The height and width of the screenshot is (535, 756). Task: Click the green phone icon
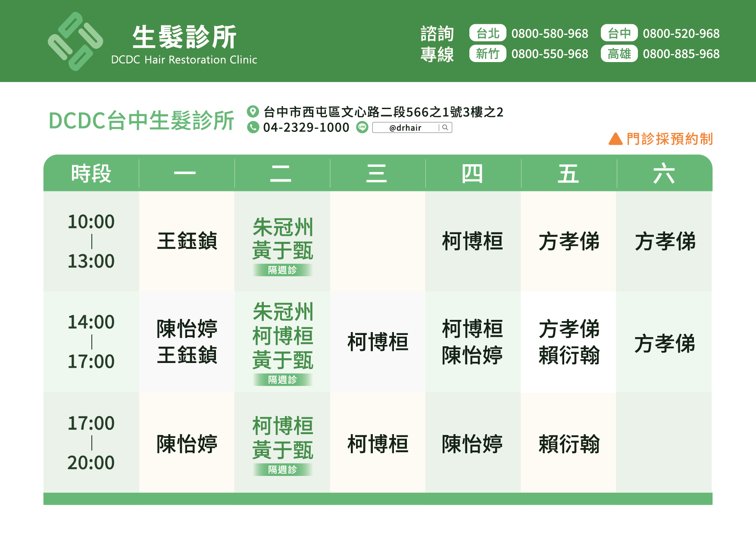tap(253, 127)
